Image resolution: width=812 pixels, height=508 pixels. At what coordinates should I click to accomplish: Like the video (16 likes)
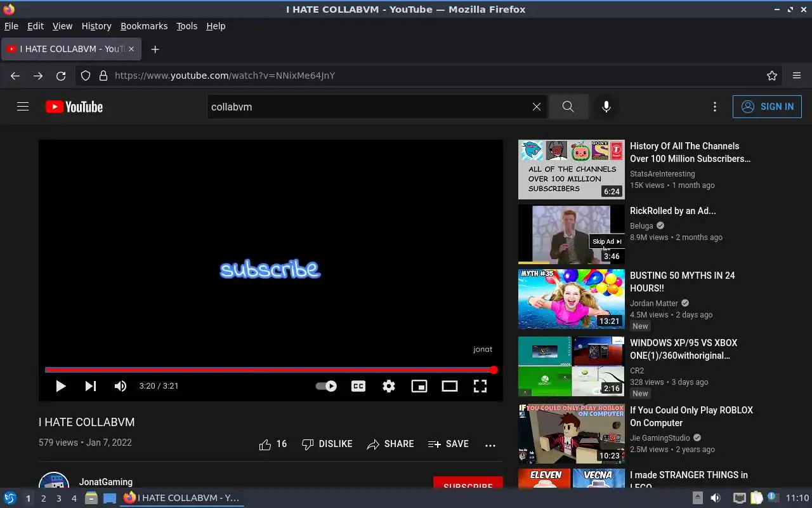pos(273,444)
